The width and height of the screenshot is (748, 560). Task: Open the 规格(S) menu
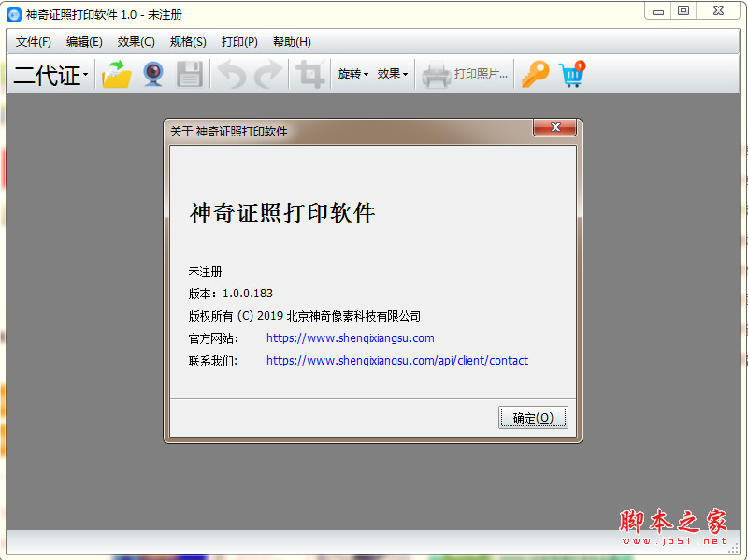[x=187, y=41]
